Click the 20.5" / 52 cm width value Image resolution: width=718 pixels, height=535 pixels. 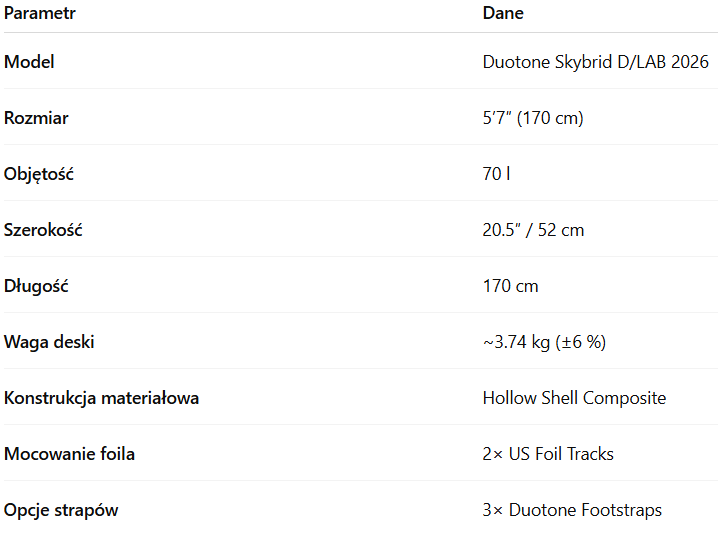(533, 230)
